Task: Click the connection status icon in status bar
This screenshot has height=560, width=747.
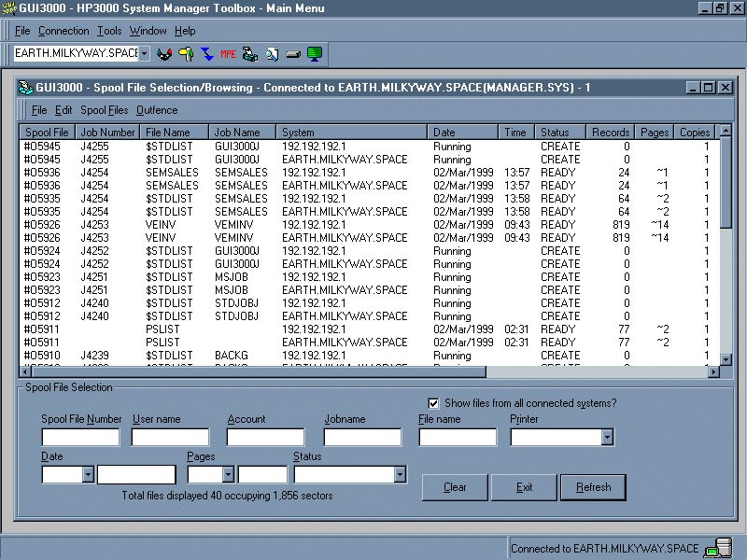Action: click(x=718, y=548)
